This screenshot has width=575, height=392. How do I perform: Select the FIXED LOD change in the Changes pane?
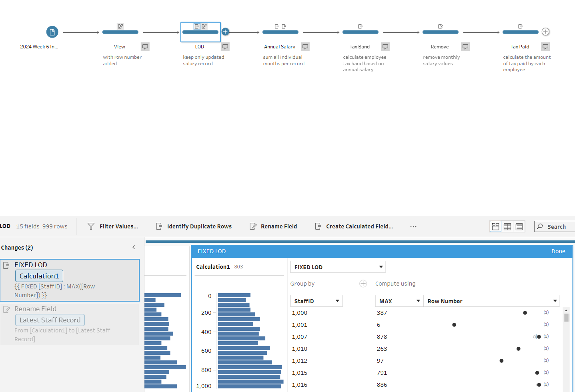click(70, 280)
